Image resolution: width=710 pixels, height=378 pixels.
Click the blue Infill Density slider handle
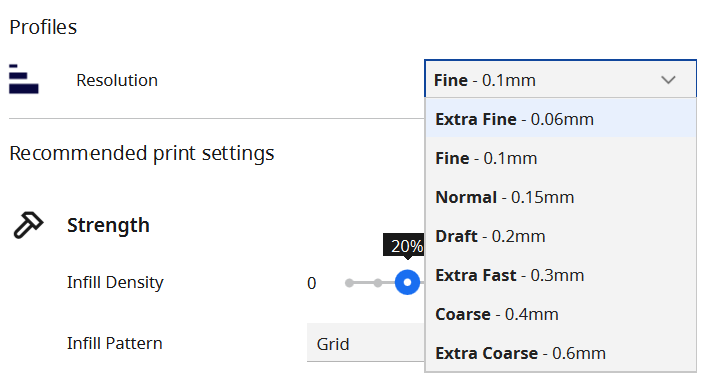407,282
